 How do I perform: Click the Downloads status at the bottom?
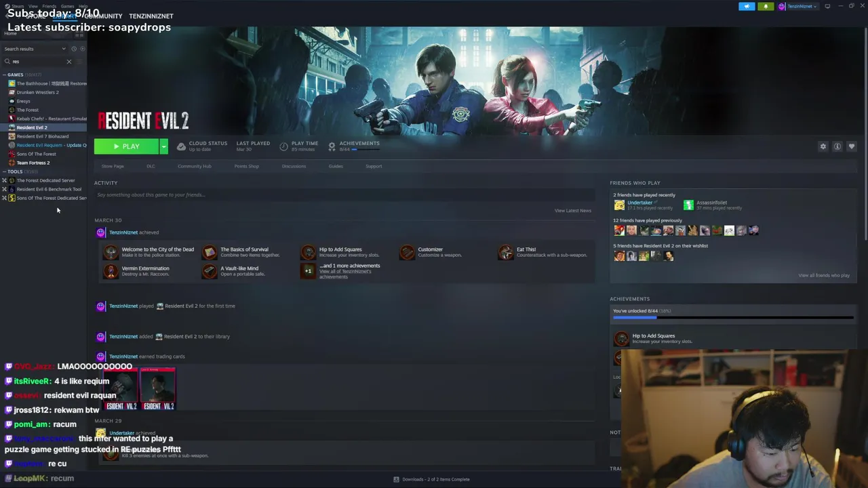point(432,479)
